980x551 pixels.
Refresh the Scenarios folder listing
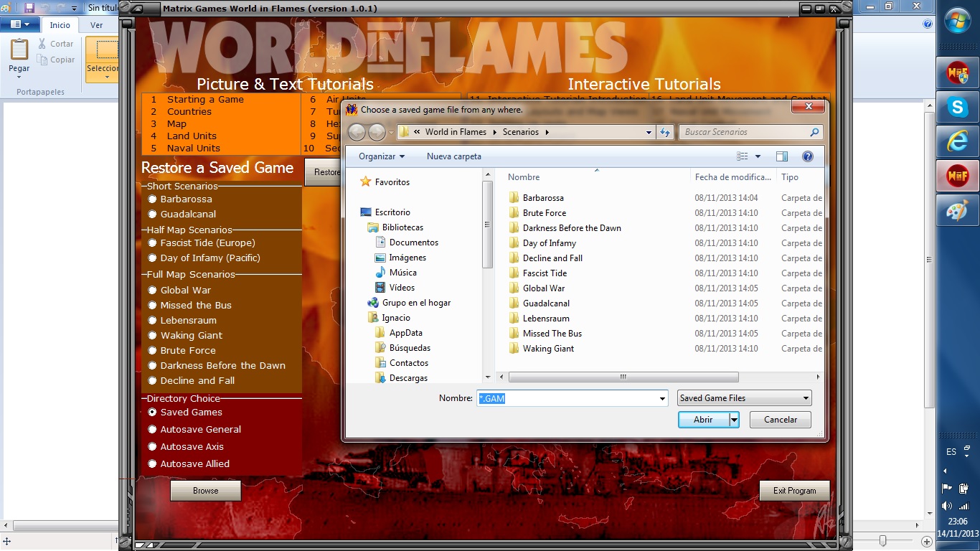tap(665, 132)
